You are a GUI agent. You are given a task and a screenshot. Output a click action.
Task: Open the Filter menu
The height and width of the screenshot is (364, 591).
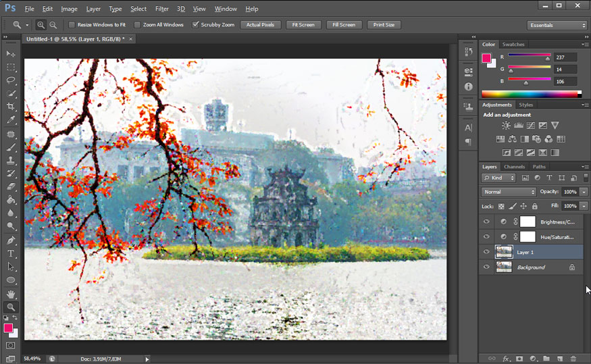(x=161, y=9)
